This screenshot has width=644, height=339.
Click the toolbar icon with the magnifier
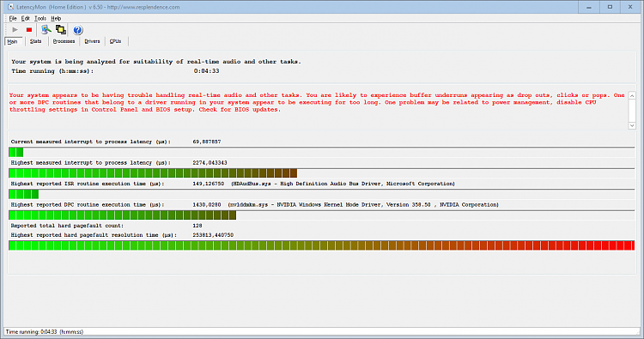46,29
